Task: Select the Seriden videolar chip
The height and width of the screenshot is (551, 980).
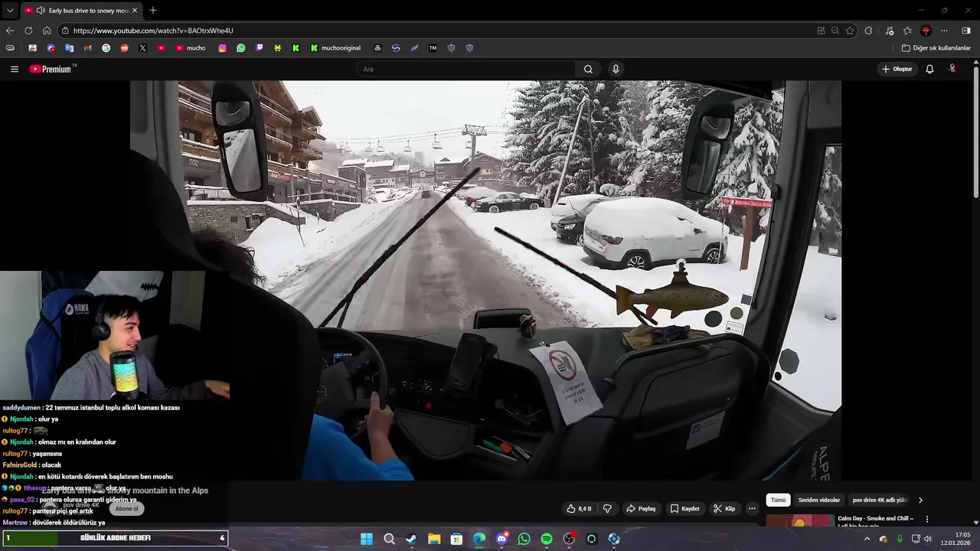Action: pyautogui.click(x=819, y=500)
